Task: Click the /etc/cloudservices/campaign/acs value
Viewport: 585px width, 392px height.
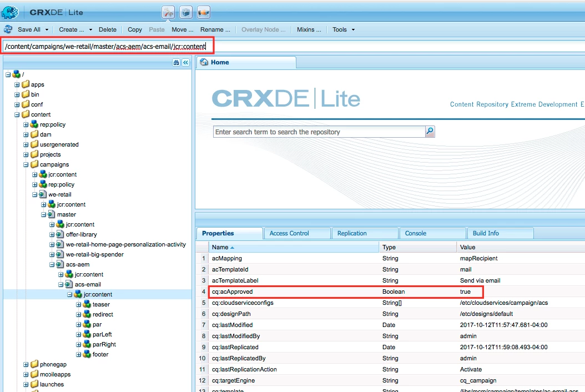Action: pyautogui.click(x=503, y=303)
